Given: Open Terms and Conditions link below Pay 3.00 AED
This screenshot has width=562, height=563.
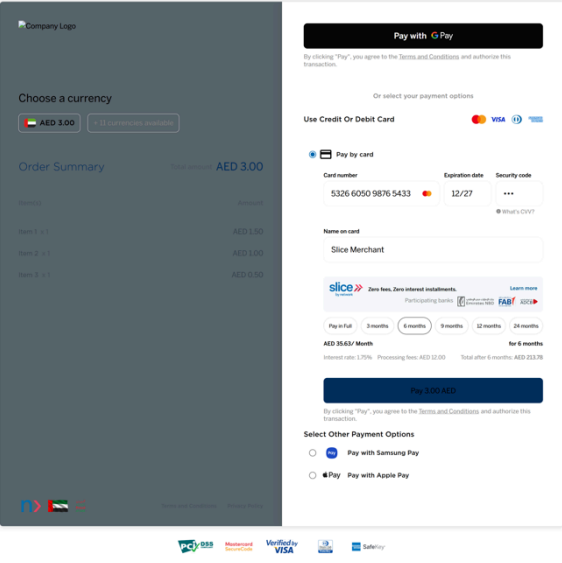Looking at the screenshot, I should pyautogui.click(x=449, y=411).
